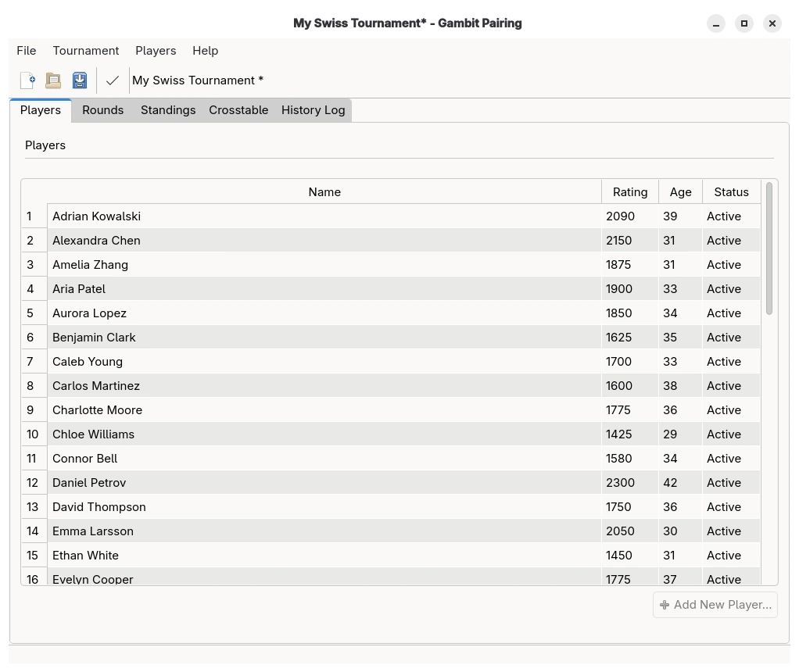Image resolution: width=799 pixels, height=672 pixels.
Task: Switch to the History Log tab
Action: pos(314,110)
